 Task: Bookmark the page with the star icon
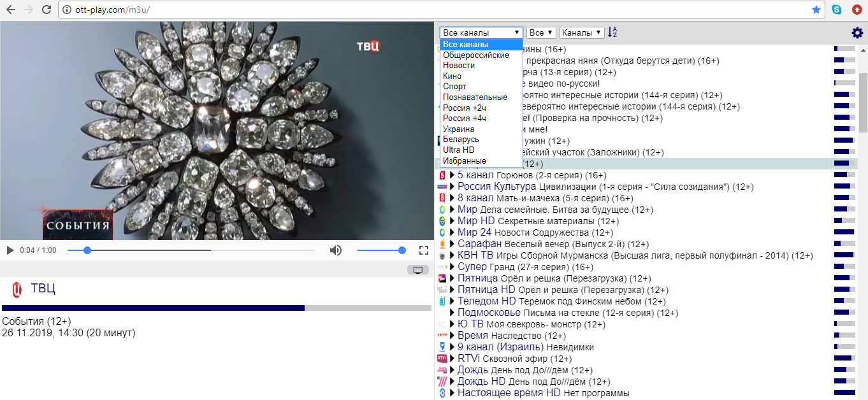pyautogui.click(x=816, y=10)
